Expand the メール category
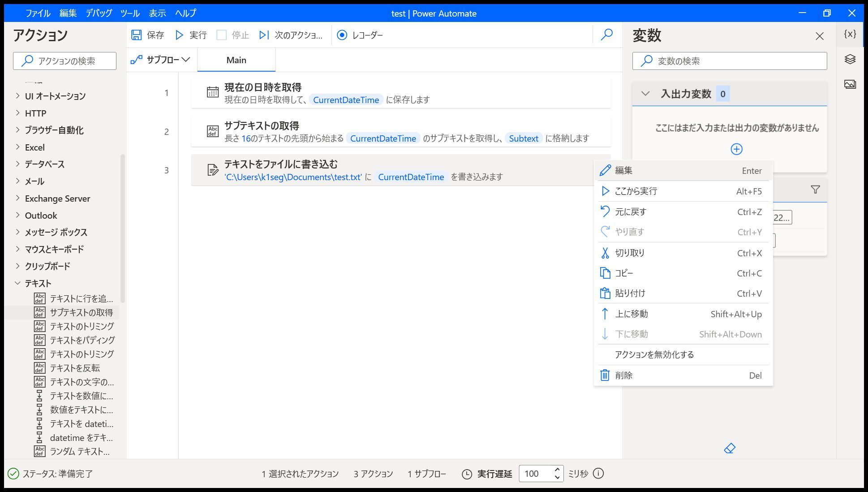 click(x=17, y=181)
